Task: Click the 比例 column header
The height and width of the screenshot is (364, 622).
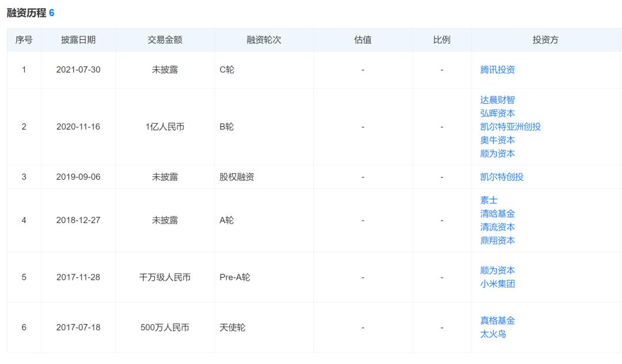Action: click(442, 40)
